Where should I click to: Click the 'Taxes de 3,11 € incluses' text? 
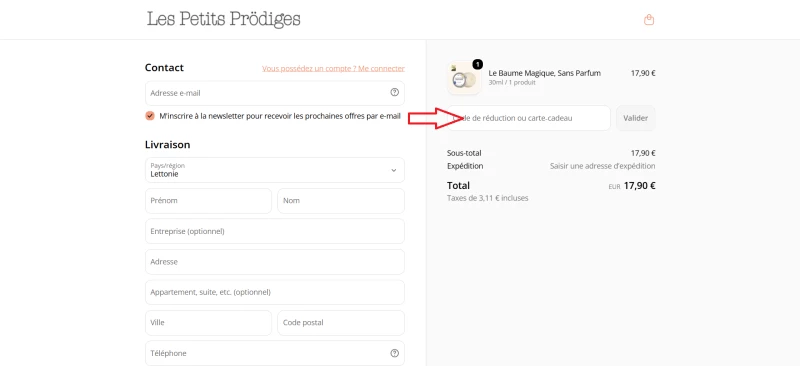click(487, 198)
